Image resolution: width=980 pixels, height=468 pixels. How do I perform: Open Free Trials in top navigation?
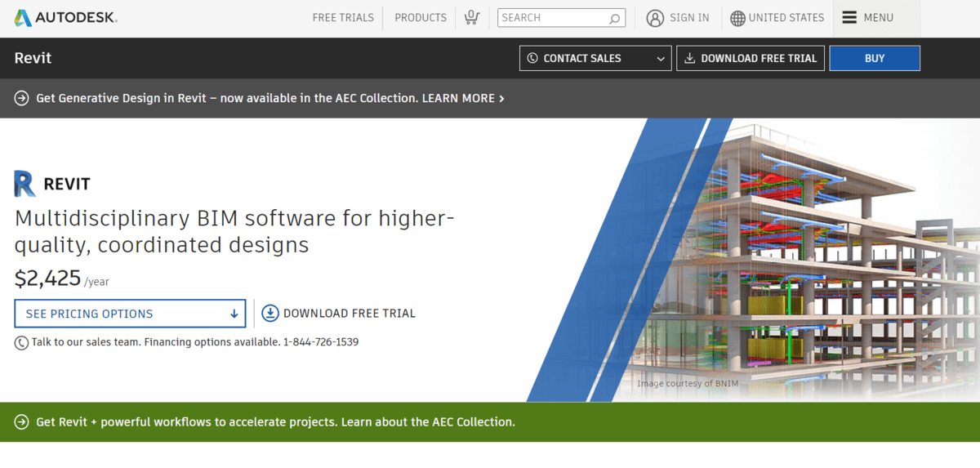(343, 17)
